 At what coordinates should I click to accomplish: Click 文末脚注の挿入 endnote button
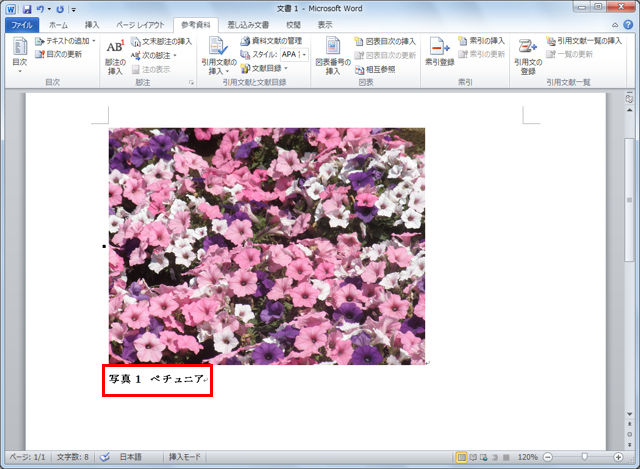[161, 41]
